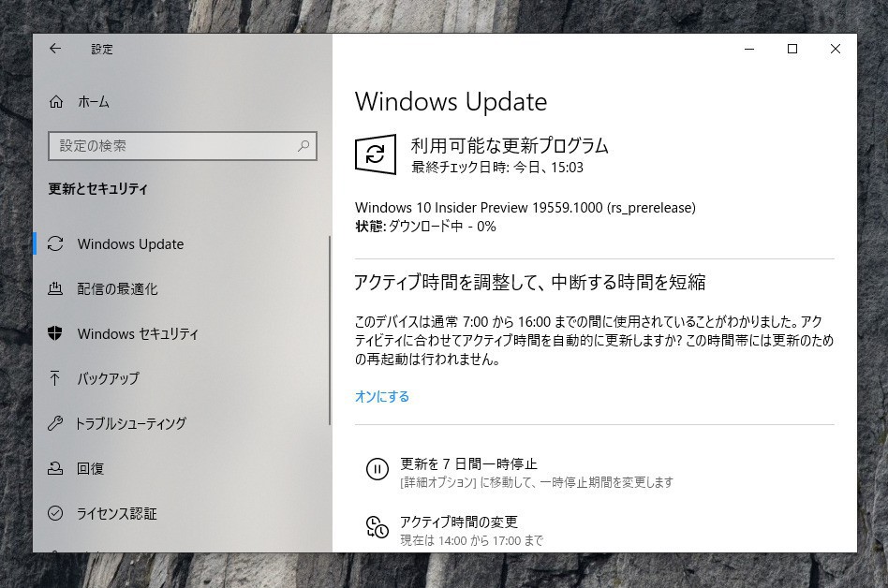Viewport: 888px width, 588px height.
Task: Click the オンにする link
Action: pyautogui.click(x=381, y=397)
